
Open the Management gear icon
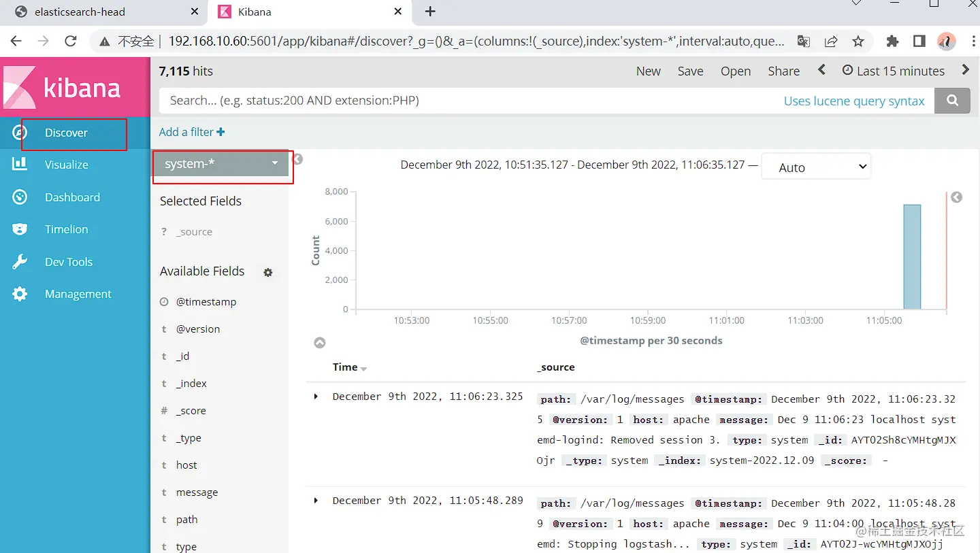(x=20, y=294)
